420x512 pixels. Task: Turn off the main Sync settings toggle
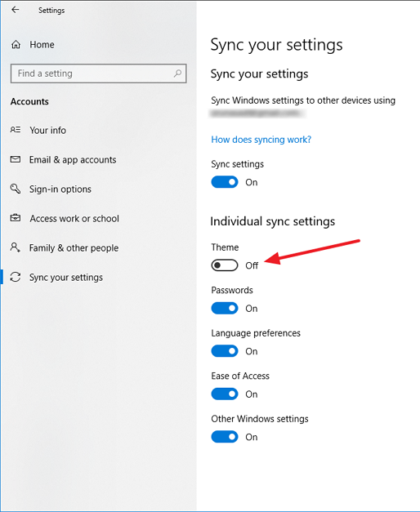[x=225, y=182]
